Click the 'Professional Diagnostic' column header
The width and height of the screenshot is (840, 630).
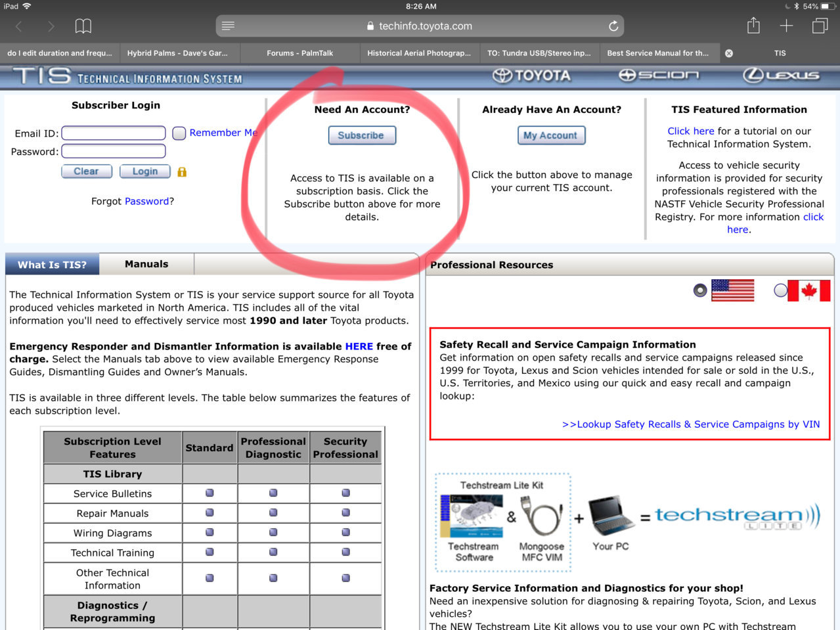pyautogui.click(x=273, y=448)
